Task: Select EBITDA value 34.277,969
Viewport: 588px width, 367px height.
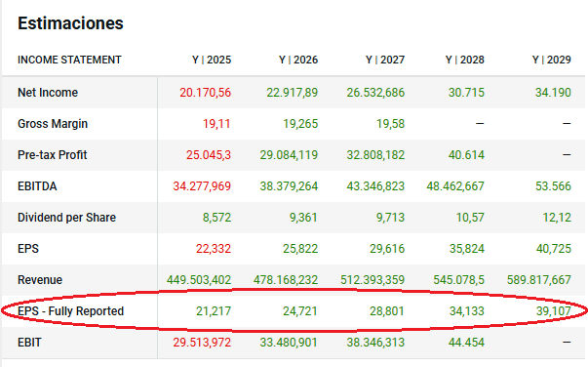Action: click(x=202, y=186)
